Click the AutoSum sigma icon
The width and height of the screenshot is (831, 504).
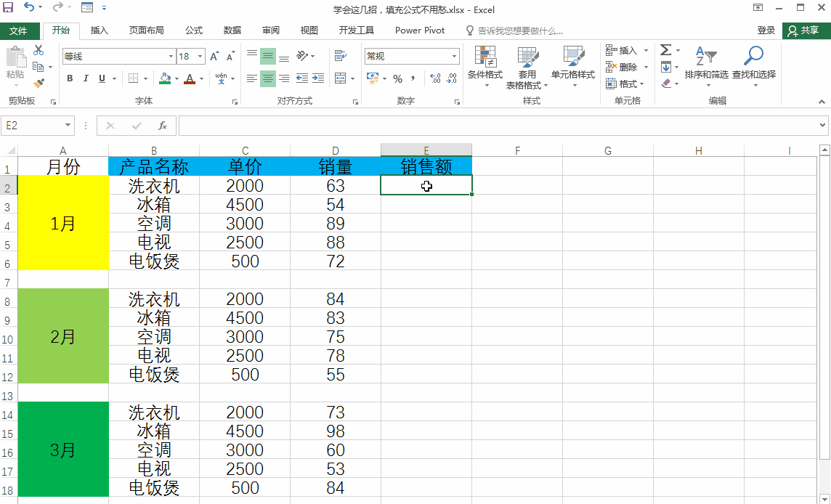(x=666, y=50)
